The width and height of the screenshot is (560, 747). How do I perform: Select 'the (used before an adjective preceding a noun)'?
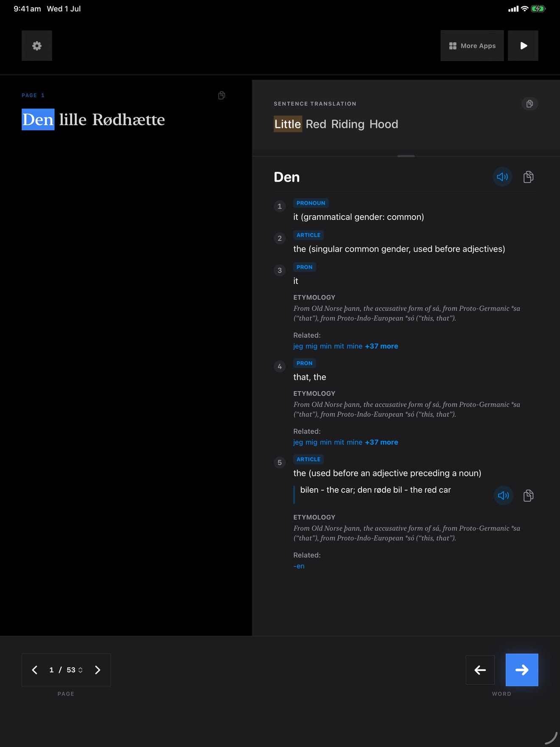387,473
